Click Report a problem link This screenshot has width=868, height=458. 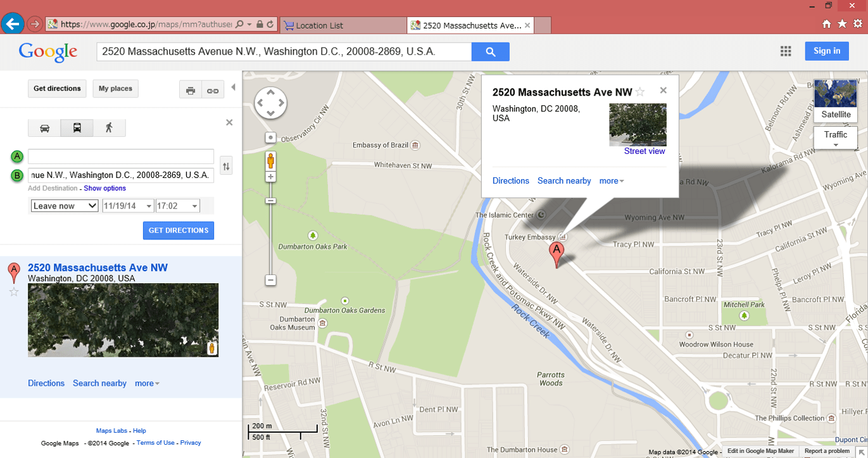[x=827, y=452]
